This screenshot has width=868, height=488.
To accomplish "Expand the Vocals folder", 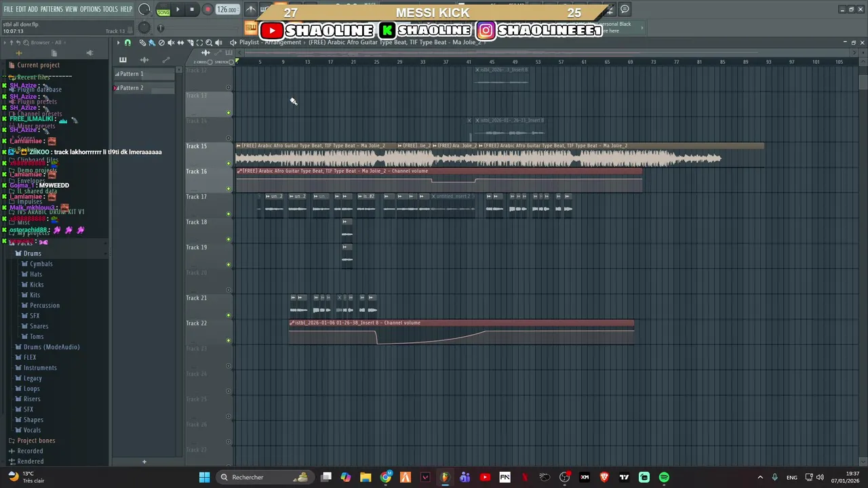I will click(32, 430).
